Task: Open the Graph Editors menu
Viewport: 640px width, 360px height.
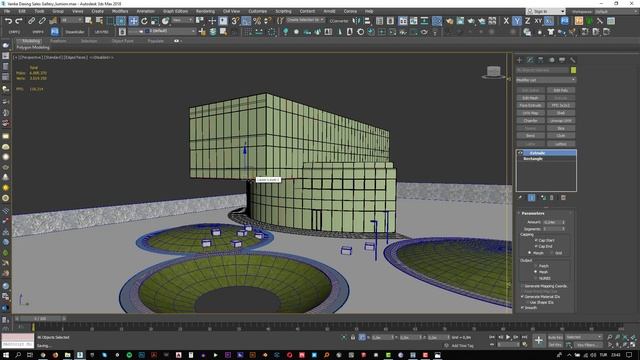Action: tap(176, 11)
